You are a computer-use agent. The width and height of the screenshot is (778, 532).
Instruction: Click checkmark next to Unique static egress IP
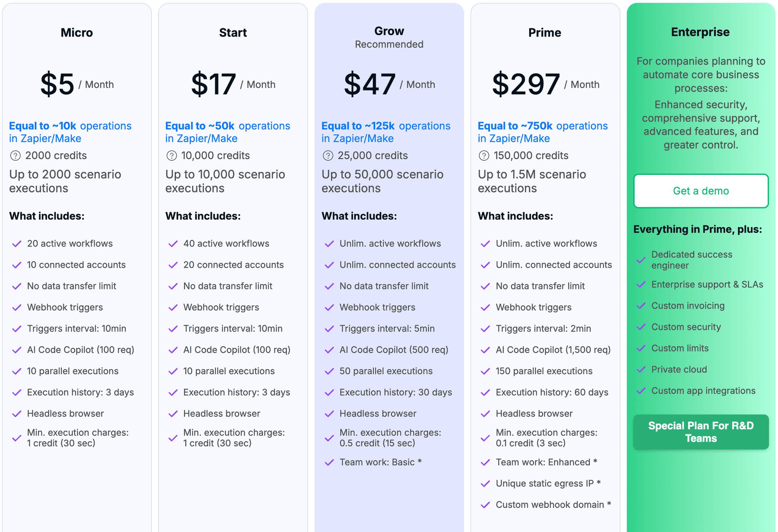(x=485, y=484)
